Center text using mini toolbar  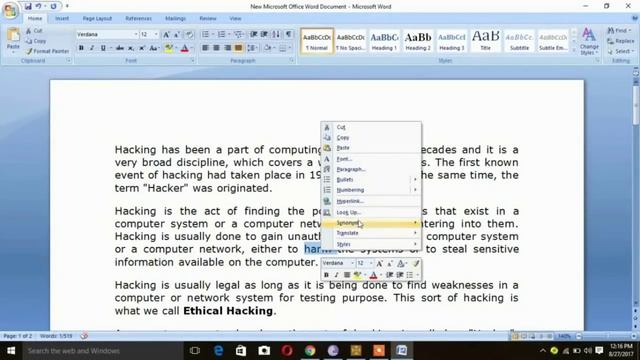pyautogui.click(x=347, y=275)
